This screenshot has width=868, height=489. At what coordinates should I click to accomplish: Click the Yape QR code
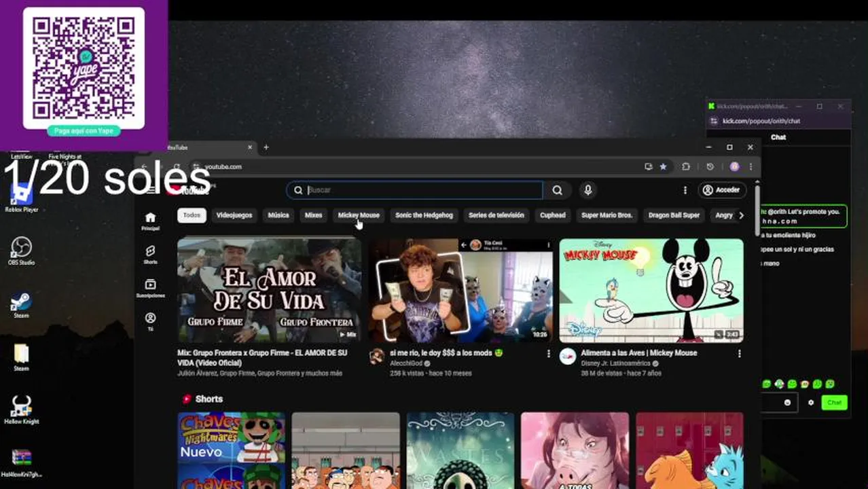[x=84, y=67]
